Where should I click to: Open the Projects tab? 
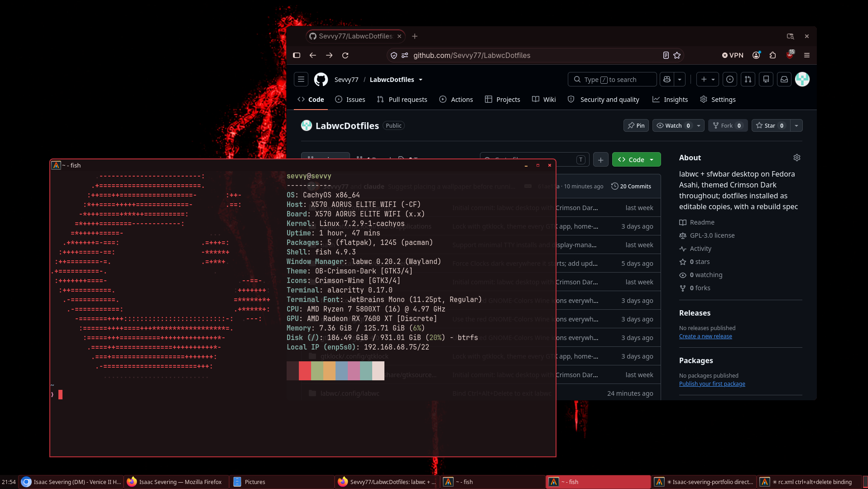click(x=503, y=100)
